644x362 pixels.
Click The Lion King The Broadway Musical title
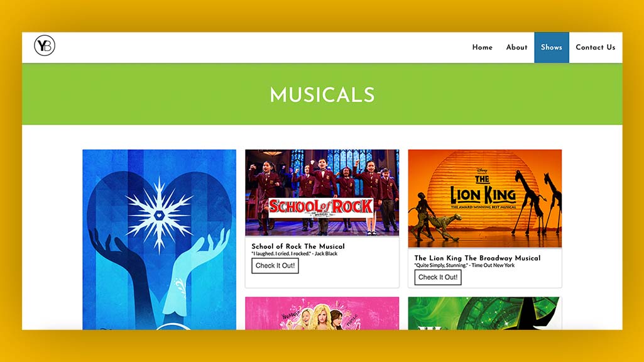coord(478,258)
